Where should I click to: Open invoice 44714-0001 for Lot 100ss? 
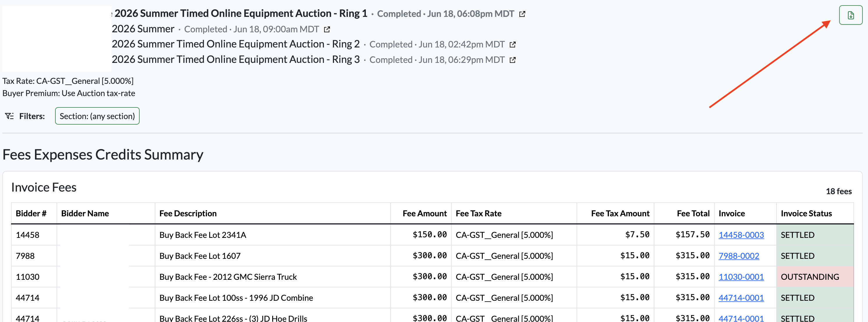(741, 298)
